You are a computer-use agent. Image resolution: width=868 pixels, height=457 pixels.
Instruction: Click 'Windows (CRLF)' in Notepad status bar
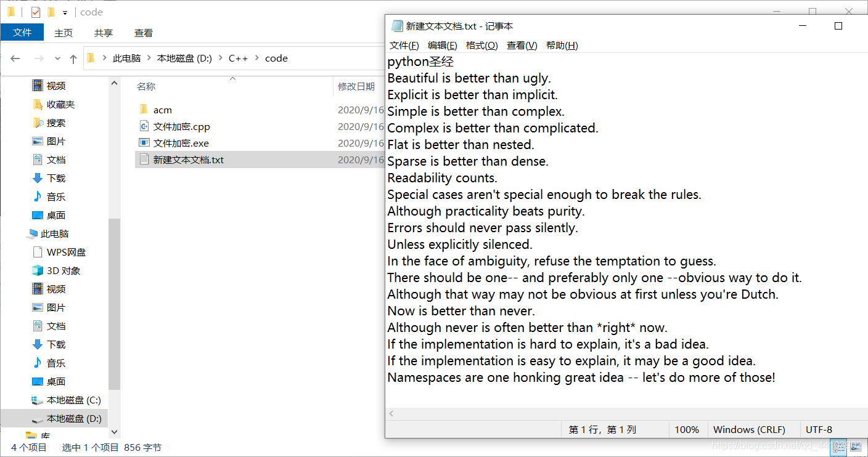click(749, 429)
